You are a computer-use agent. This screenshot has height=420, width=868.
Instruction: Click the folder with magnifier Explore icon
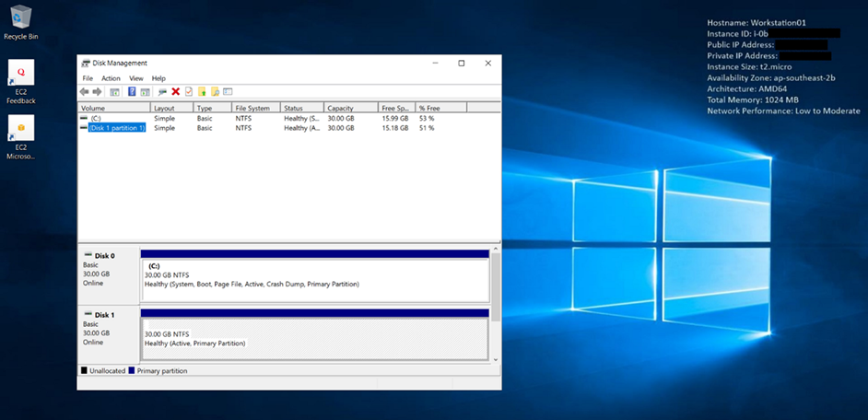(x=216, y=92)
